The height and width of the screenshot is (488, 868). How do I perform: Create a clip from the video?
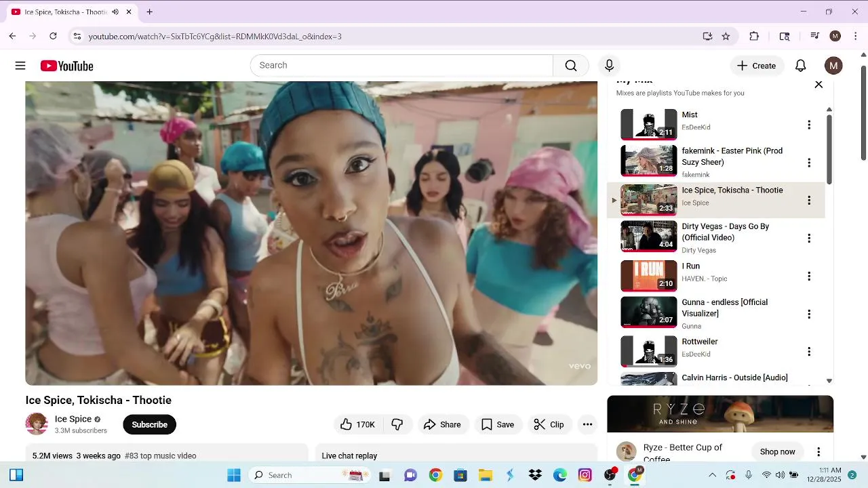pos(549,424)
